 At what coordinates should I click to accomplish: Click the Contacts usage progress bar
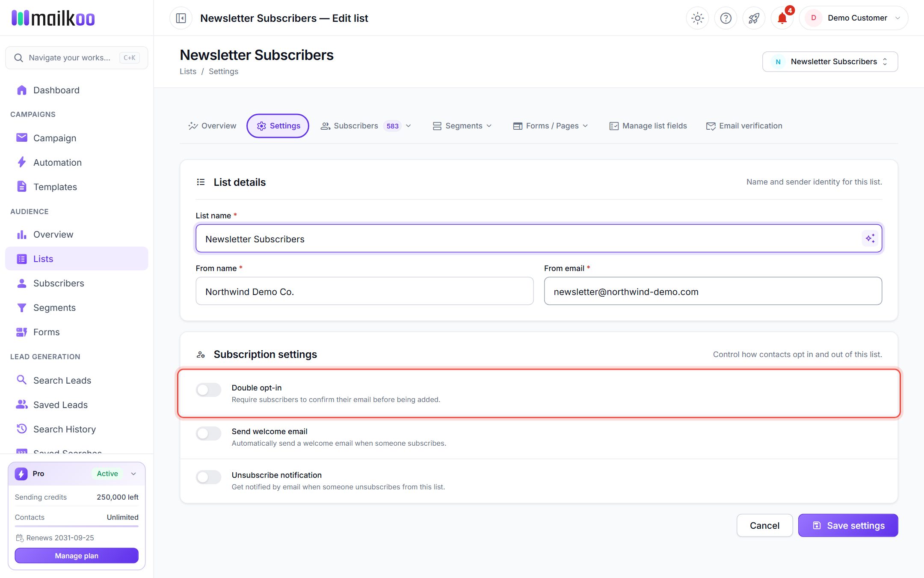tap(77, 526)
